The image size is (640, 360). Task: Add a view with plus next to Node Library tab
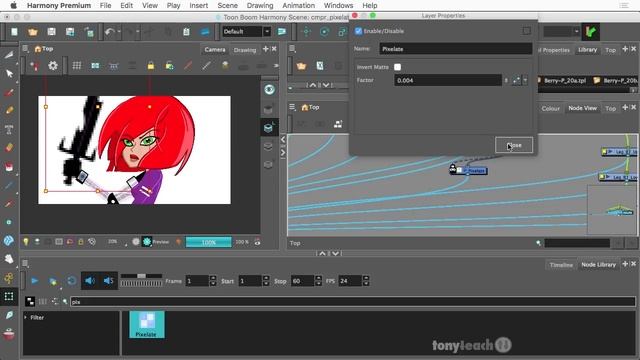(625, 264)
